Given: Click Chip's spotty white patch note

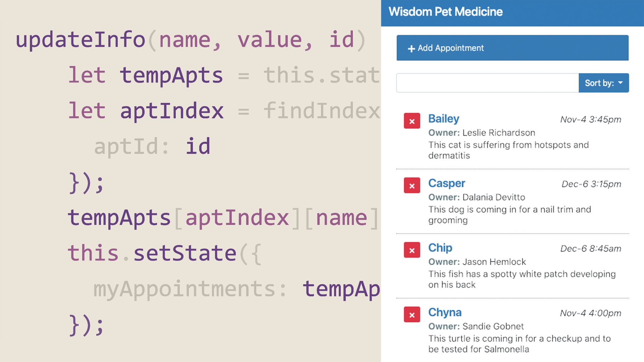Looking at the screenshot, I should 522,279.
